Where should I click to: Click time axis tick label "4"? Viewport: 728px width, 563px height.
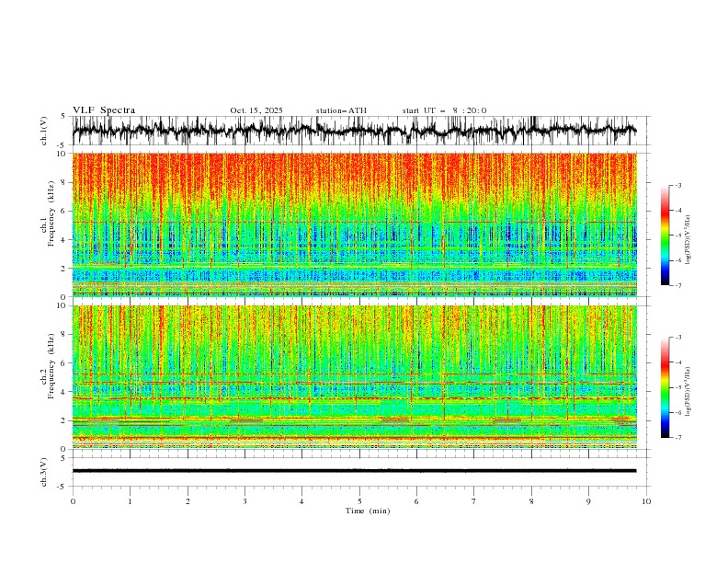pyautogui.click(x=301, y=501)
